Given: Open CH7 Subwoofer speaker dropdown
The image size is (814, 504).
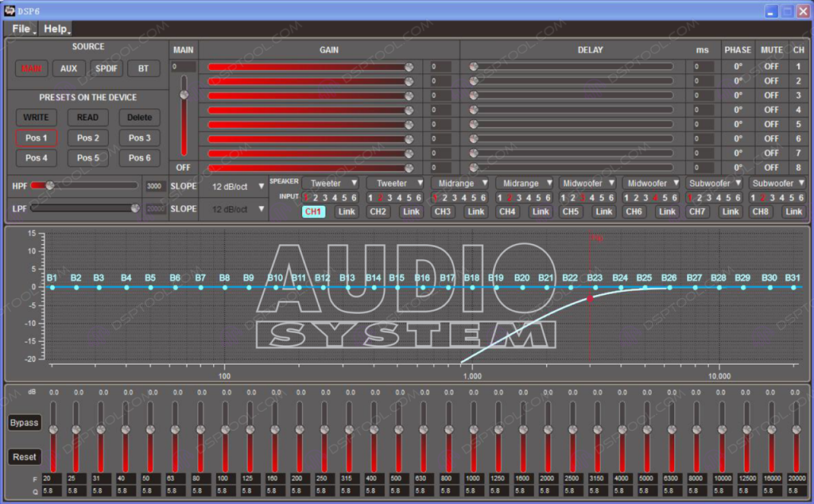Looking at the screenshot, I should [715, 183].
